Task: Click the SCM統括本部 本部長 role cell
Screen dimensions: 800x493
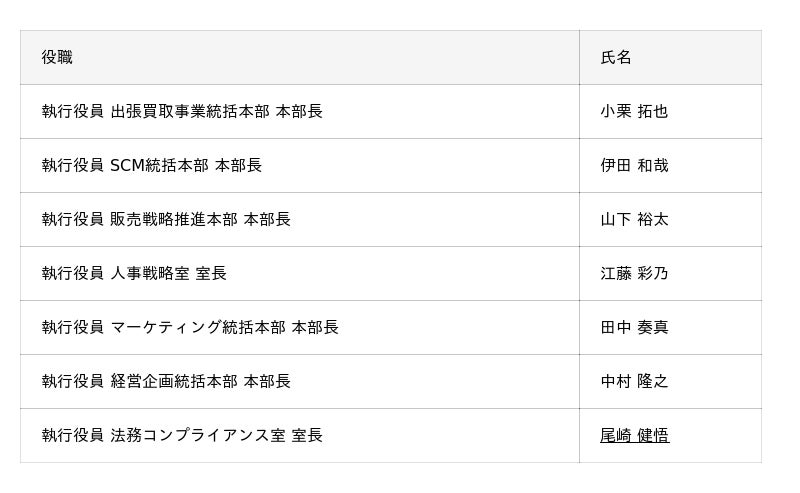Action: (186, 166)
